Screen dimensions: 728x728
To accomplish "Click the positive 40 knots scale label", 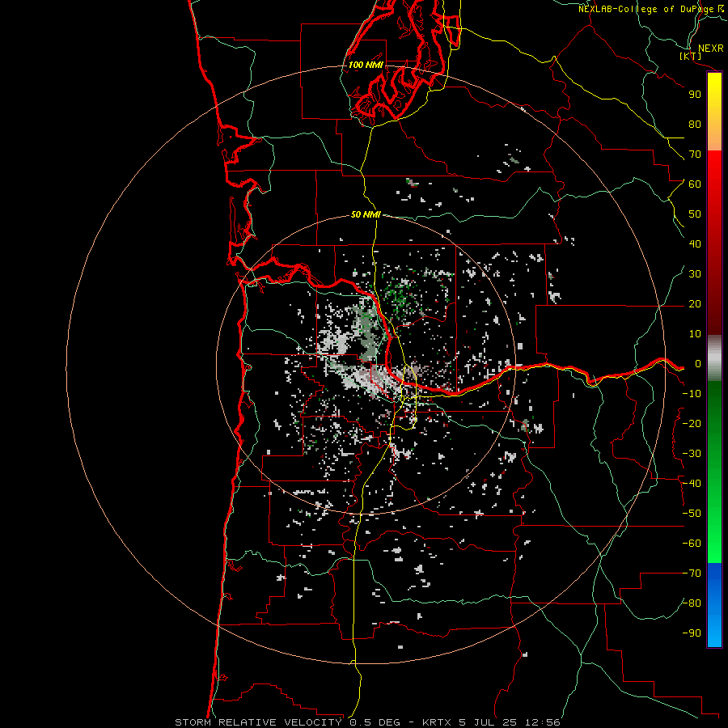I will (695, 244).
